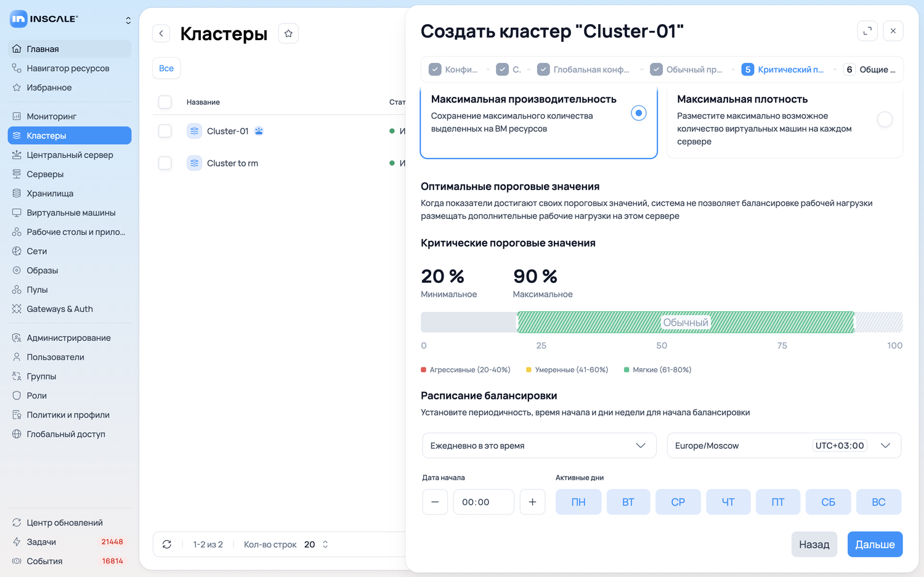Select the Все filter tab
This screenshot has width=924, height=577.
tap(166, 68)
